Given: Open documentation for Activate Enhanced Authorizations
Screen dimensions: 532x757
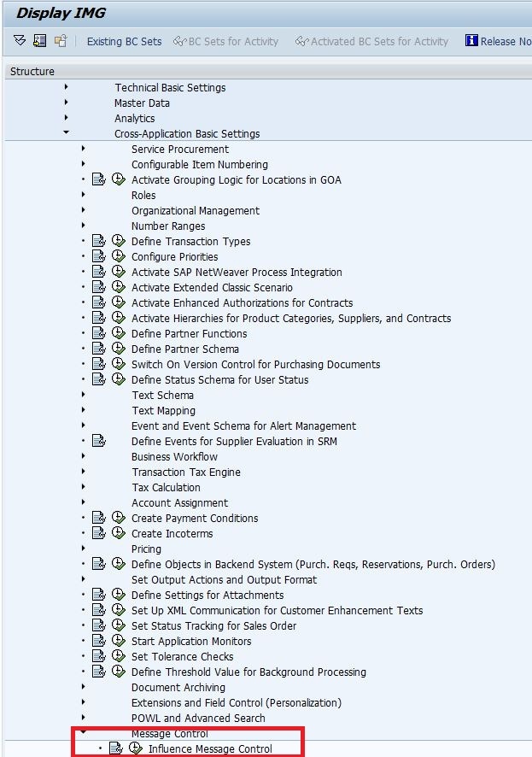Looking at the screenshot, I should pos(99,302).
